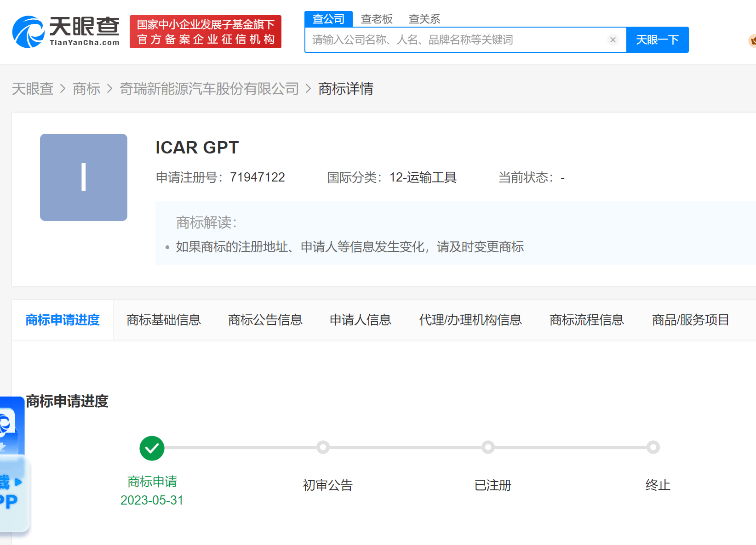756x545 pixels.
Task: Click the ICAR GPT trademark title
Action: click(x=197, y=148)
